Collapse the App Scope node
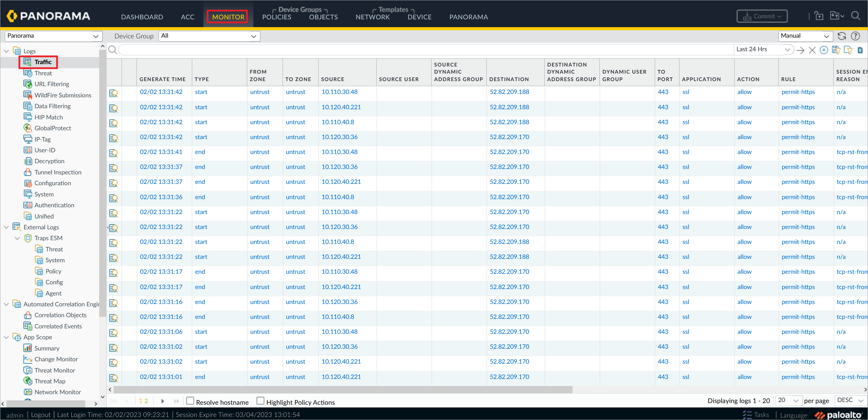This screenshot has height=420, width=868. (6, 337)
